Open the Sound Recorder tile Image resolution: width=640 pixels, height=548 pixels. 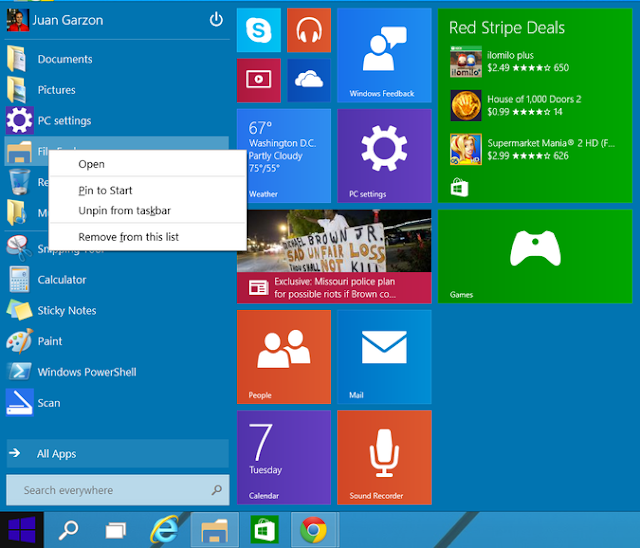pyautogui.click(x=384, y=457)
